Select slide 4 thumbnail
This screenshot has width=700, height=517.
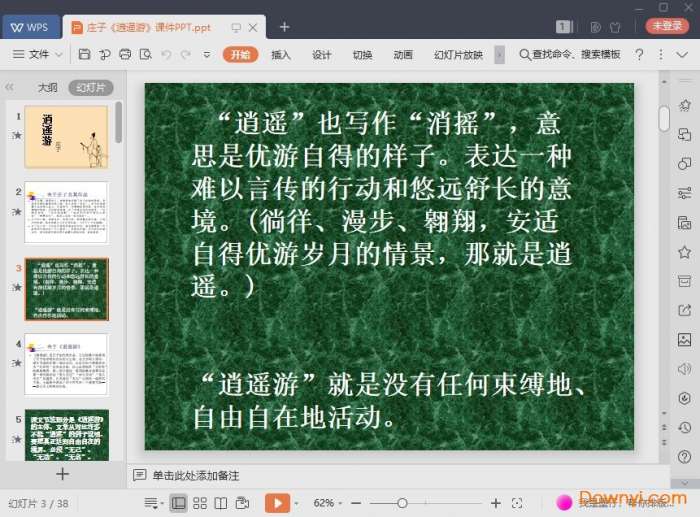pyautogui.click(x=67, y=364)
